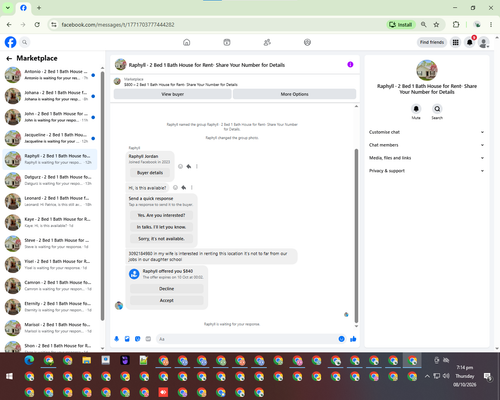This screenshot has width=500, height=400.
Task: Click the chat messages scrollbar
Action: click(356, 235)
